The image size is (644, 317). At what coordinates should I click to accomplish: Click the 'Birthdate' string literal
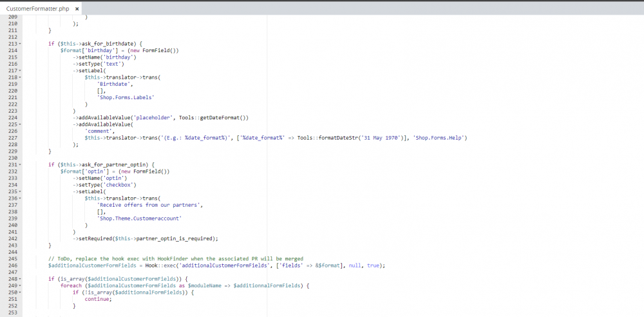(x=113, y=84)
